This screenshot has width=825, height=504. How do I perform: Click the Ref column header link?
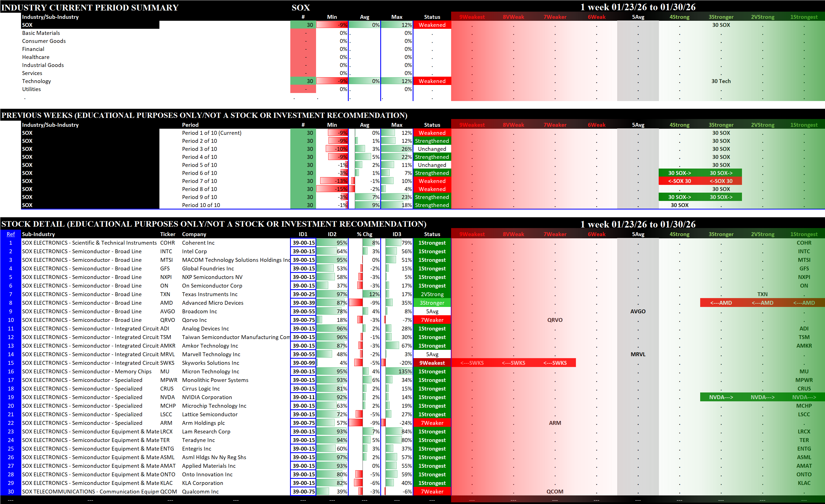click(x=11, y=234)
